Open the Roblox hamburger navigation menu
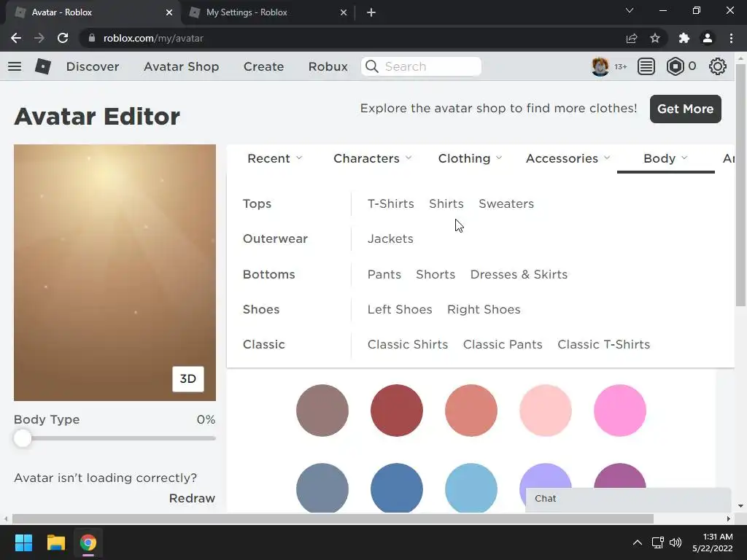This screenshot has width=747, height=560. point(15,66)
